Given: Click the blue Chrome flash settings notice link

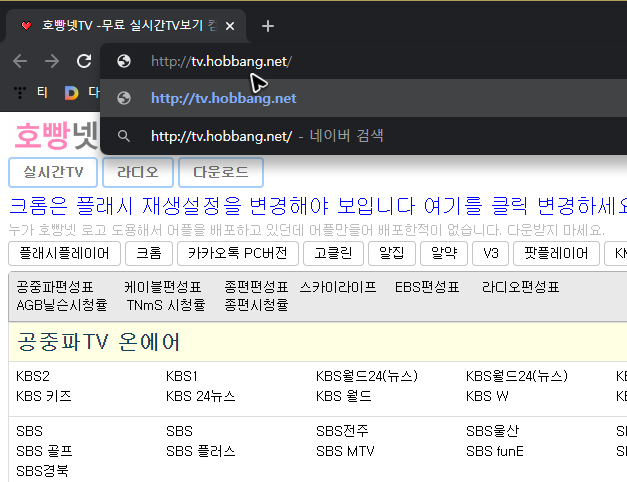Looking at the screenshot, I should tap(318, 206).
